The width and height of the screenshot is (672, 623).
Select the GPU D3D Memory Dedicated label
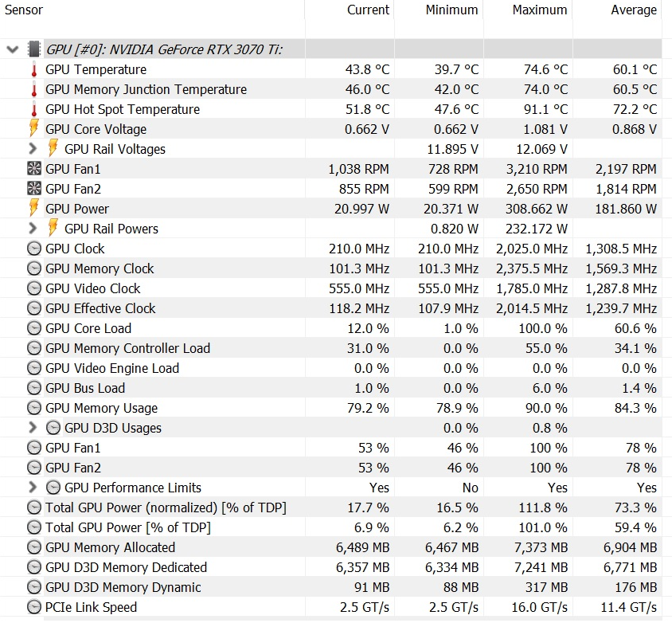pyautogui.click(x=126, y=567)
